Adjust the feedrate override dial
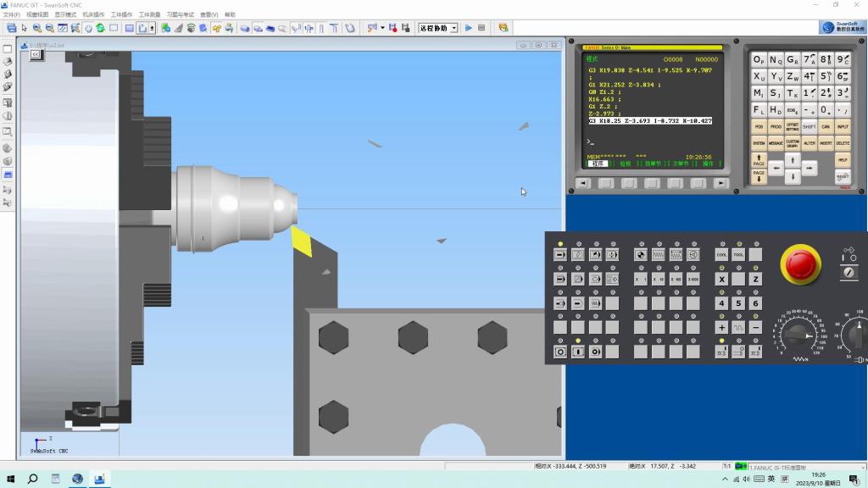Viewport: 868px width, 488px height. tap(797, 335)
